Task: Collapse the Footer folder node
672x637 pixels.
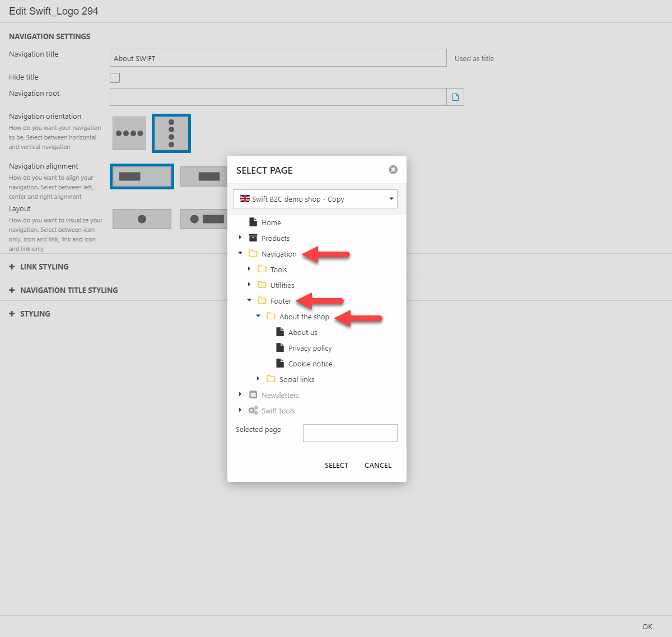Action: click(x=249, y=300)
